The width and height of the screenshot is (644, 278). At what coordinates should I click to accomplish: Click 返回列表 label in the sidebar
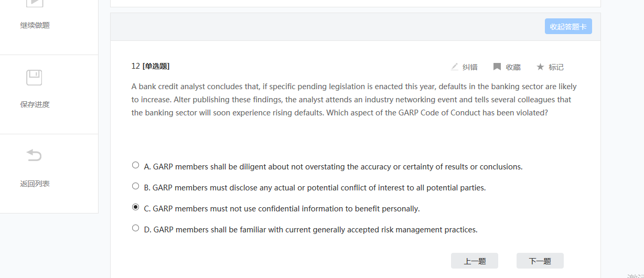tap(35, 184)
